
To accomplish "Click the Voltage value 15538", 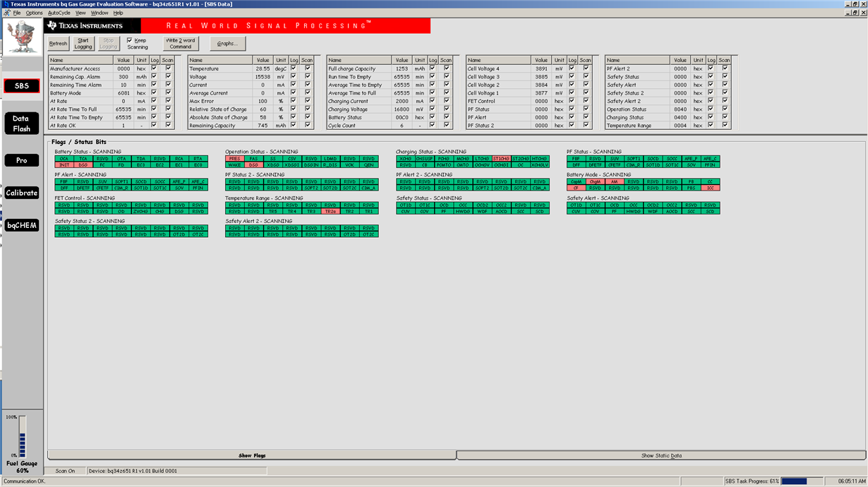I will pyautogui.click(x=263, y=76).
